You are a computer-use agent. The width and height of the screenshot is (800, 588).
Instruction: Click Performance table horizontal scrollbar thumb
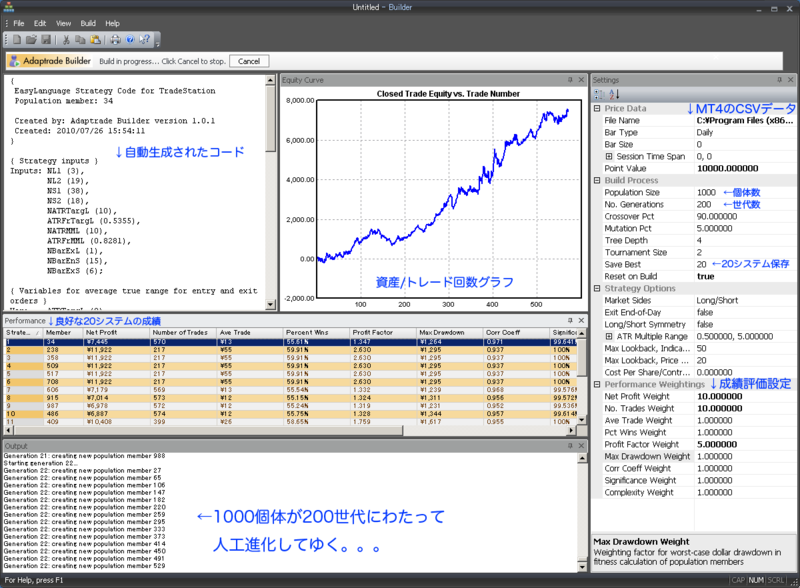pos(207,431)
